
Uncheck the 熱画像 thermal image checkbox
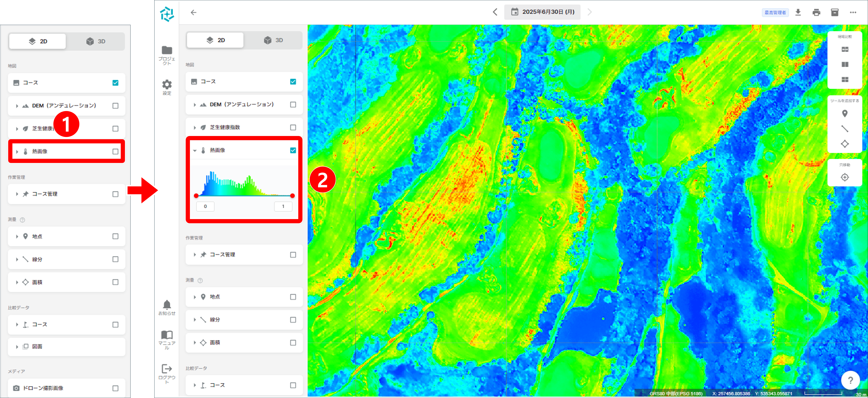point(293,150)
